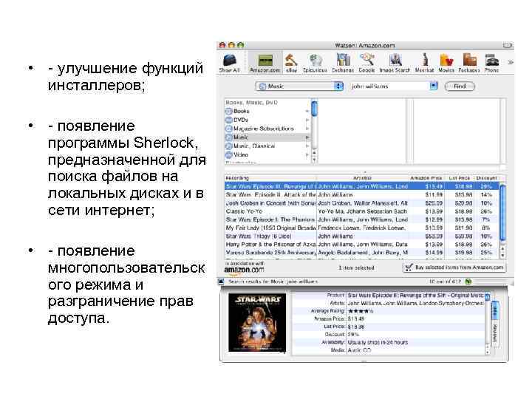532x399 pixels.
Task: Sort by the Recording column header
Action: [270, 178]
